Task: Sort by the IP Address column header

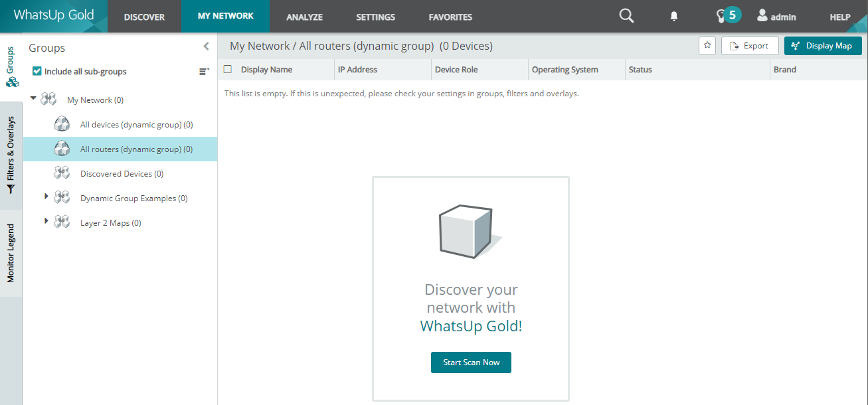Action: (357, 70)
